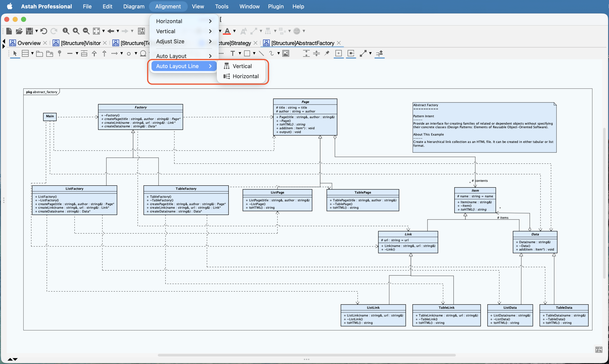Open an existing project file
The height and width of the screenshot is (364, 609).
[x=19, y=31]
